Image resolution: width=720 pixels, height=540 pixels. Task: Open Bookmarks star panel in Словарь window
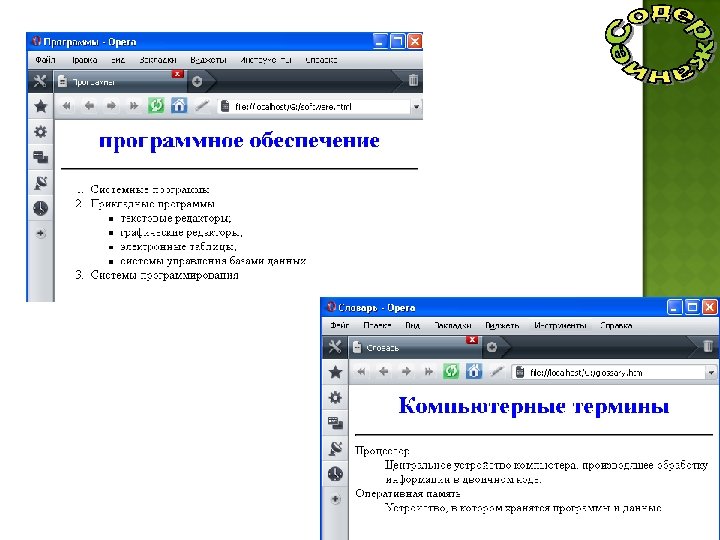[x=335, y=372]
